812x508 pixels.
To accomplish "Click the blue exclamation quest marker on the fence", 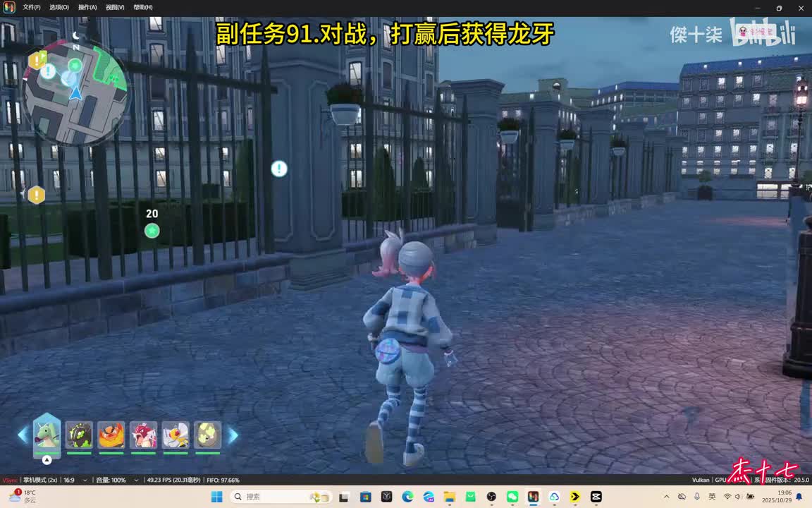I will click(279, 169).
